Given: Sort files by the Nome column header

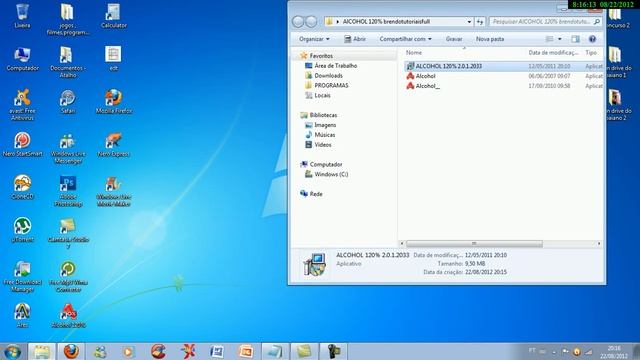Looking at the screenshot, I should (x=413, y=53).
